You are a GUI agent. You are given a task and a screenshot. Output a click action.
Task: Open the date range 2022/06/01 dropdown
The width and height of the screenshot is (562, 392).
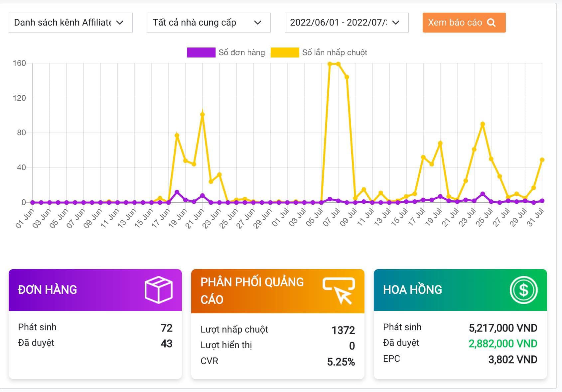347,23
